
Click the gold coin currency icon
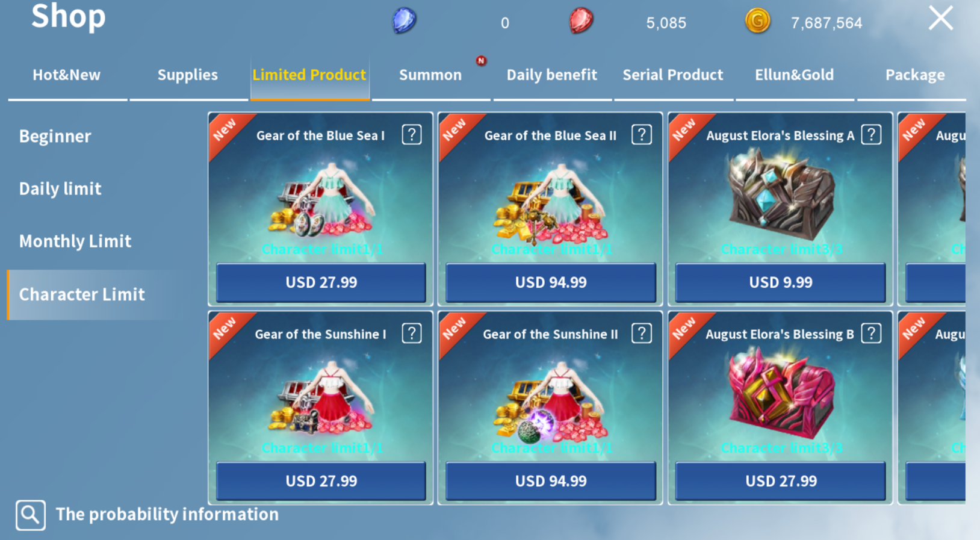coord(757,21)
